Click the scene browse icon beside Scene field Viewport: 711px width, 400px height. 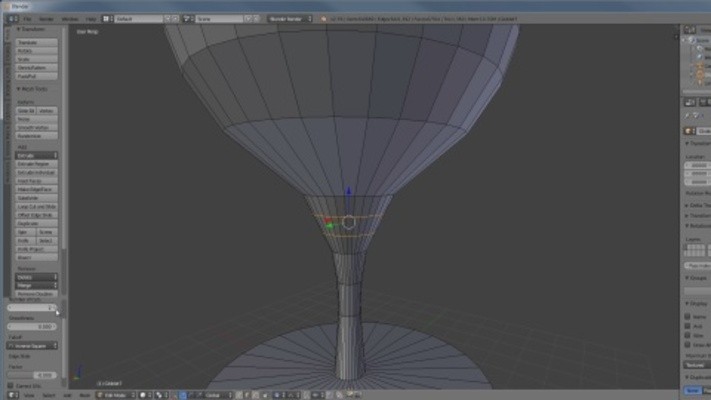click(187, 19)
